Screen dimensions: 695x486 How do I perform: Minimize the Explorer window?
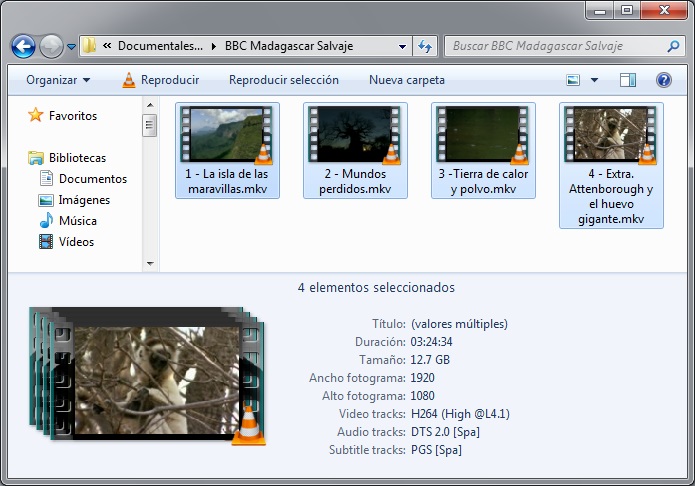(600, 10)
